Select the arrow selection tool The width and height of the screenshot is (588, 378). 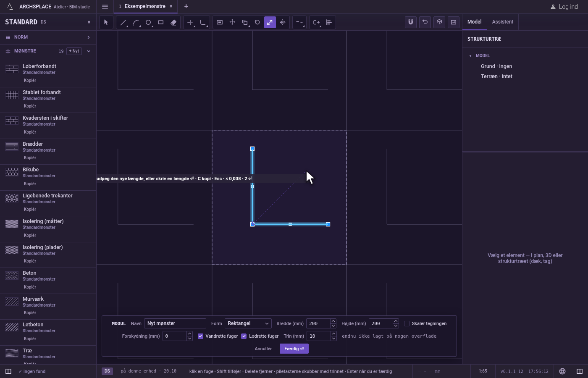[106, 22]
